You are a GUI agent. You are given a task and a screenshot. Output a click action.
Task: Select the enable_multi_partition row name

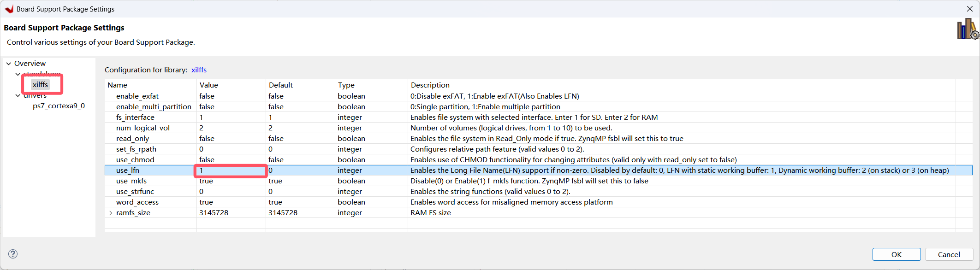(x=154, y=107)
